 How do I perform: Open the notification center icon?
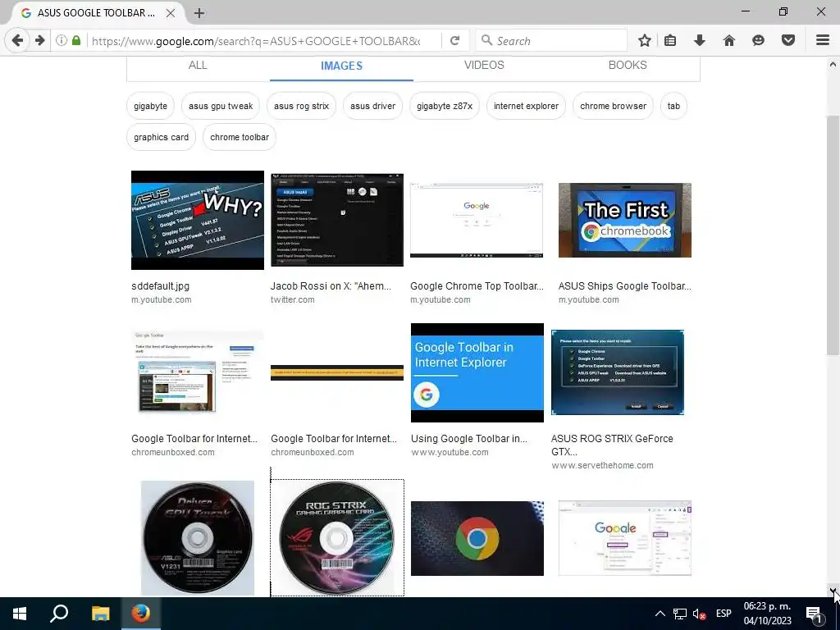pyautogui.click(x=815, y=614)
